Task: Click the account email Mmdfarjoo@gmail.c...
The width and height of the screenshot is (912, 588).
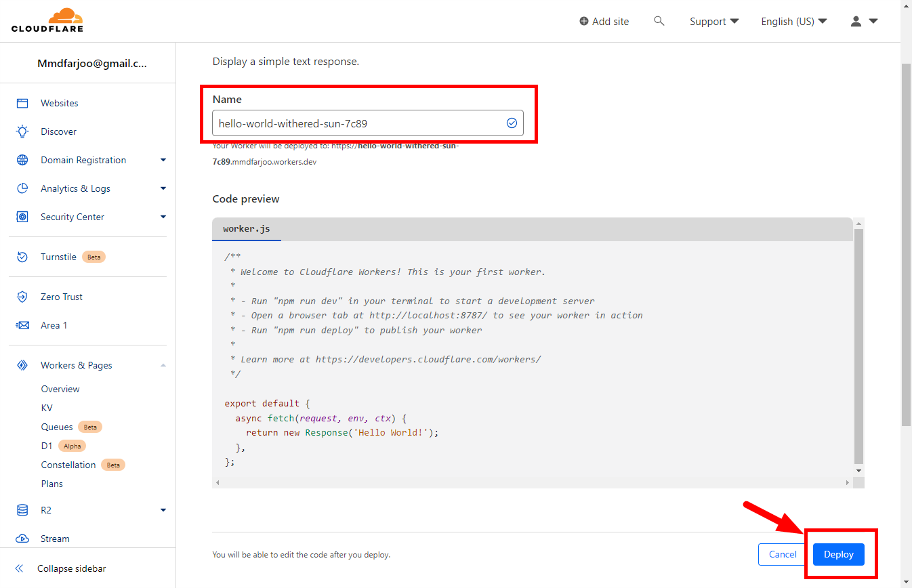Action: point(92,64)
